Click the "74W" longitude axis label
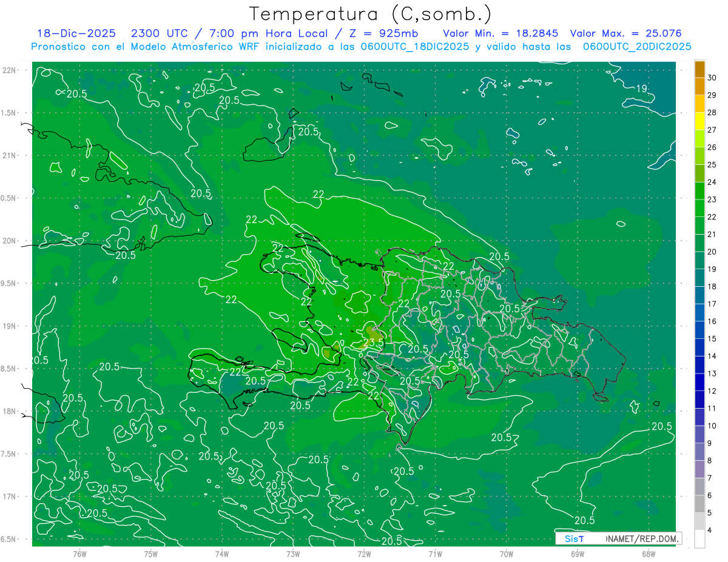 coord(221,554)
